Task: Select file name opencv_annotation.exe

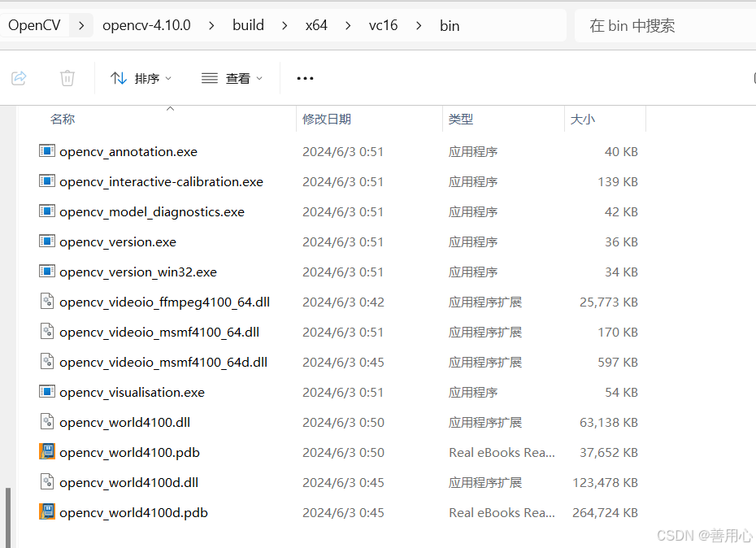Action: (128, 151)
